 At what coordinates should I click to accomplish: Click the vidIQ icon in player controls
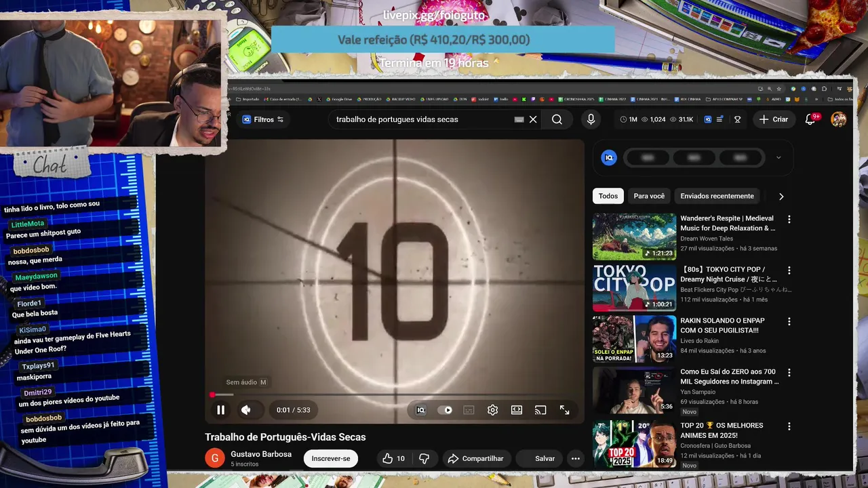pos(420,410)
